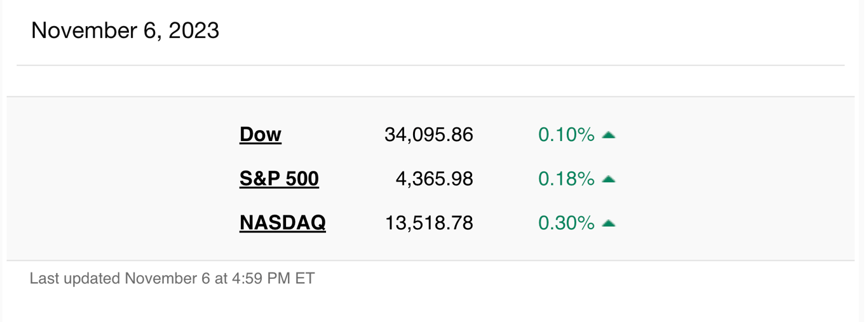
Task: Click the S&P 500 0.18% change figure
Action: [x=566, y=179]
